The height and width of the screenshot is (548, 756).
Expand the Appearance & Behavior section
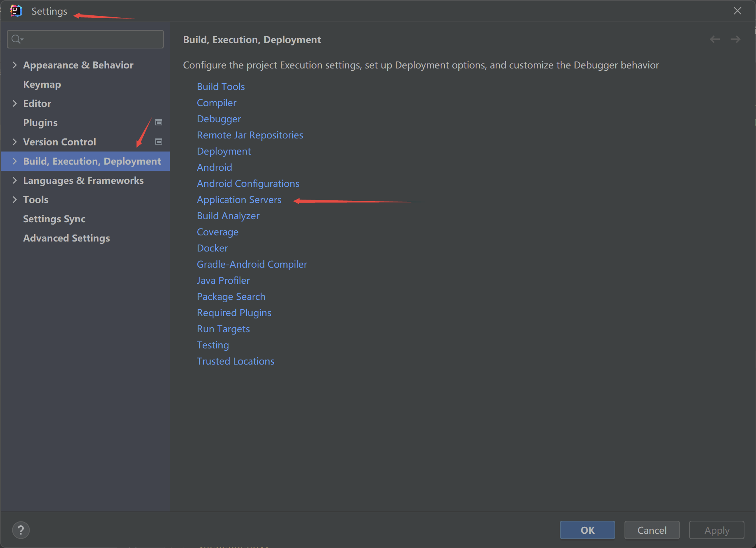15,65
